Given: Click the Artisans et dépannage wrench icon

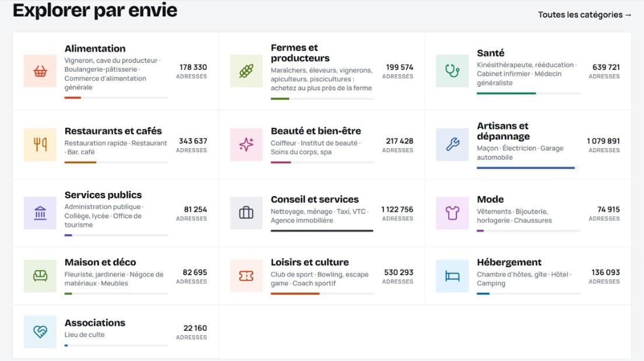Looking at the screenshot, I should tap(452, 144).
